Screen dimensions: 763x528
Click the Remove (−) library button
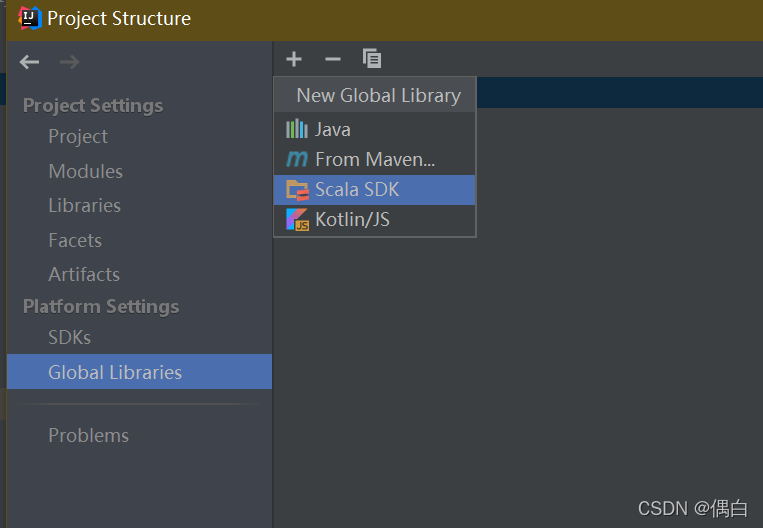[x=333, y=59]
